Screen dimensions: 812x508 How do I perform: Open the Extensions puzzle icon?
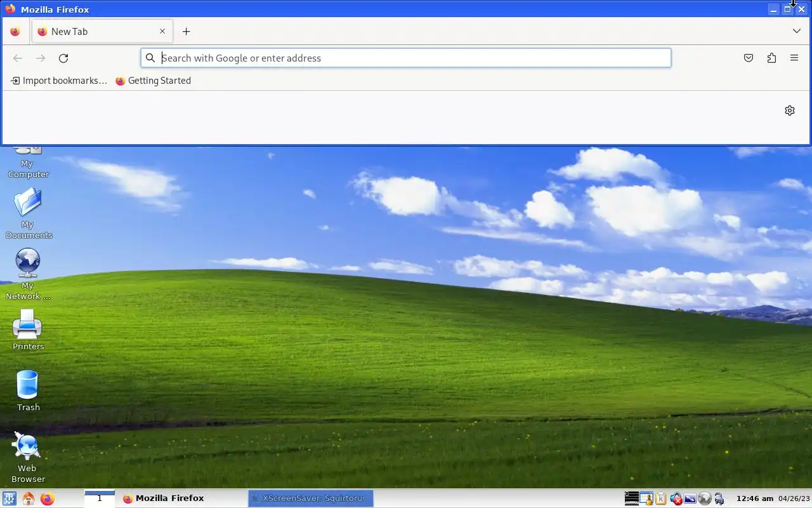tap(771, 58)
